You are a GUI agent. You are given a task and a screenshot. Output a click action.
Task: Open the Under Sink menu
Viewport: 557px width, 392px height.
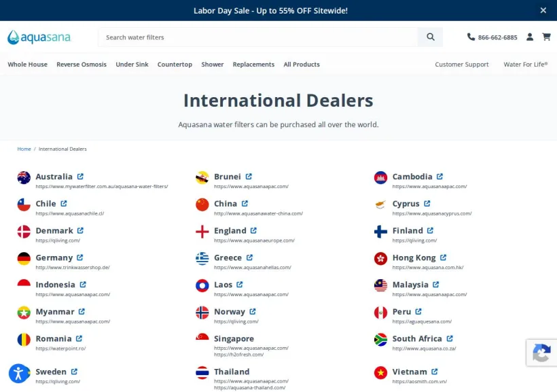132,65
